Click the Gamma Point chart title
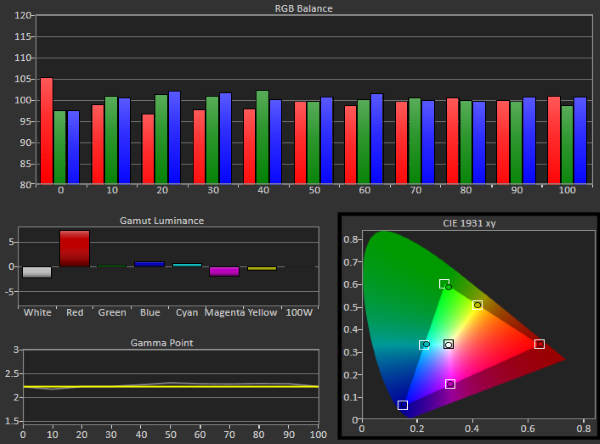The image size is (600, 444). [161, 343]
